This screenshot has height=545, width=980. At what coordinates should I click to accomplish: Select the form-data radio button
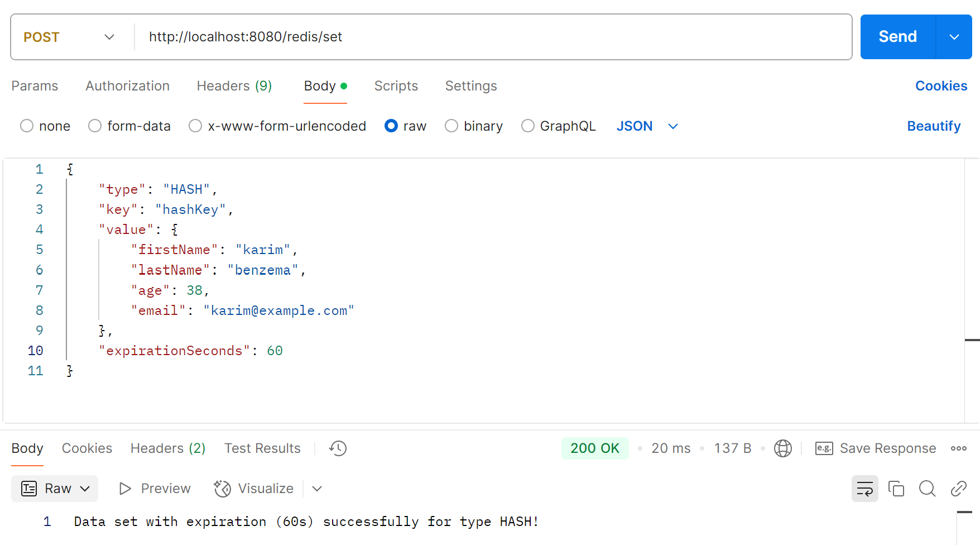click(95, 126)
